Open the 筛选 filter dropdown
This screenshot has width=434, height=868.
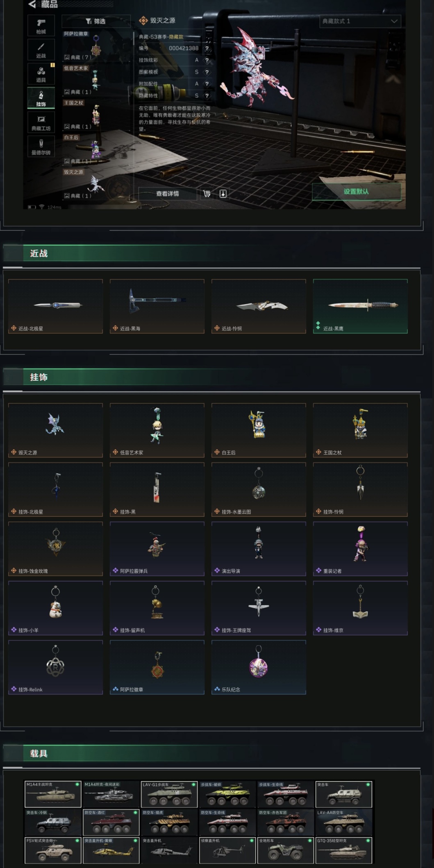click(96, 21)
